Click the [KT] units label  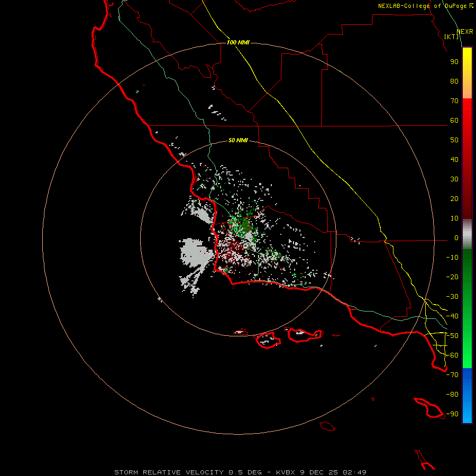click(452, 36)
